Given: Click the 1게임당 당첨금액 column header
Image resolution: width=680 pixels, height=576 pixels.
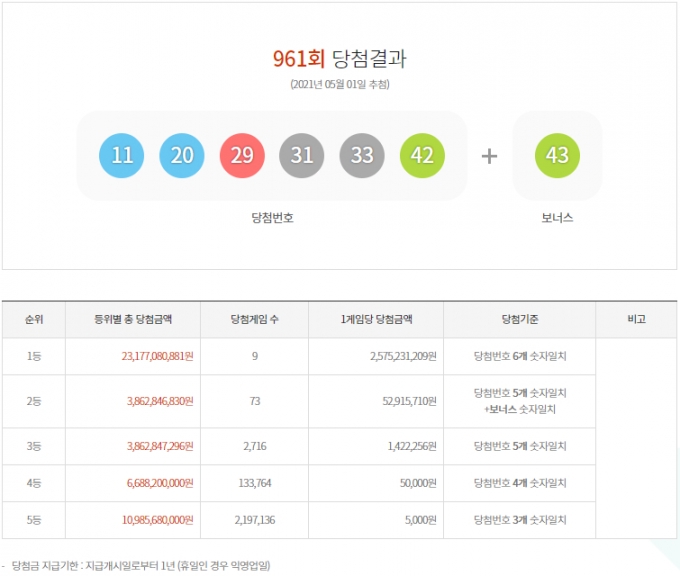Looking at the screenshot, I should pos(376,320).
